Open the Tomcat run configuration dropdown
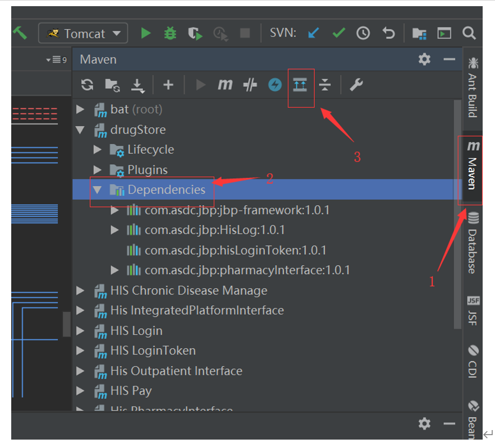The width and height of the screenshot is (495, 448). [83, 33]
